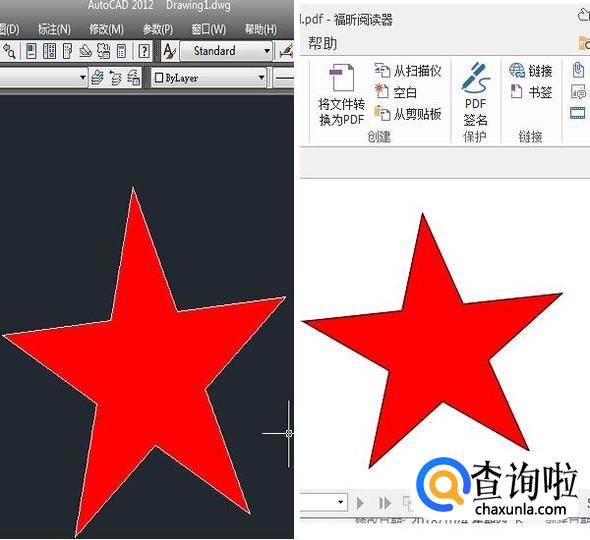Click the 将文件转换为PDF icon
Screen dimensions: 590x540
(341, 78)
